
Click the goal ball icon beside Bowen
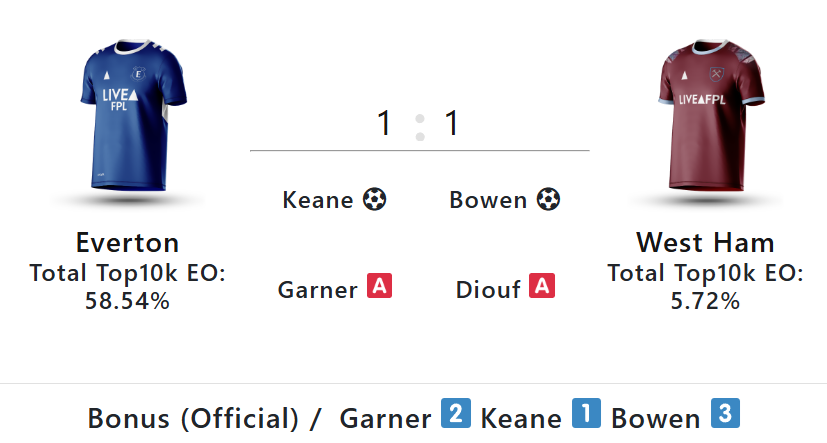pos(548,200)
